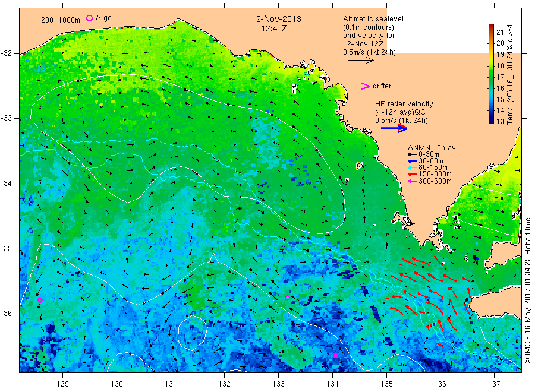Click the IMOS copyright timestamp text
535x392 pixels.
point(527,290)
